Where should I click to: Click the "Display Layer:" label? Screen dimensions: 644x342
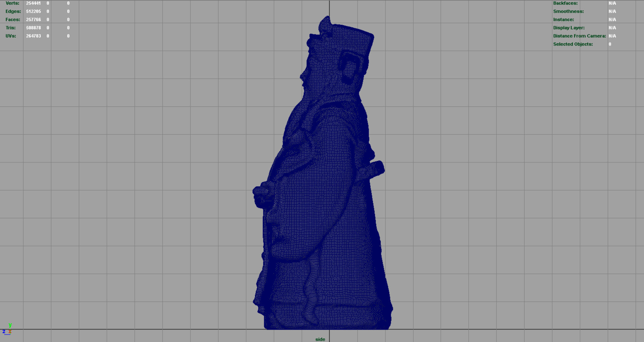[x=569, y=28]
